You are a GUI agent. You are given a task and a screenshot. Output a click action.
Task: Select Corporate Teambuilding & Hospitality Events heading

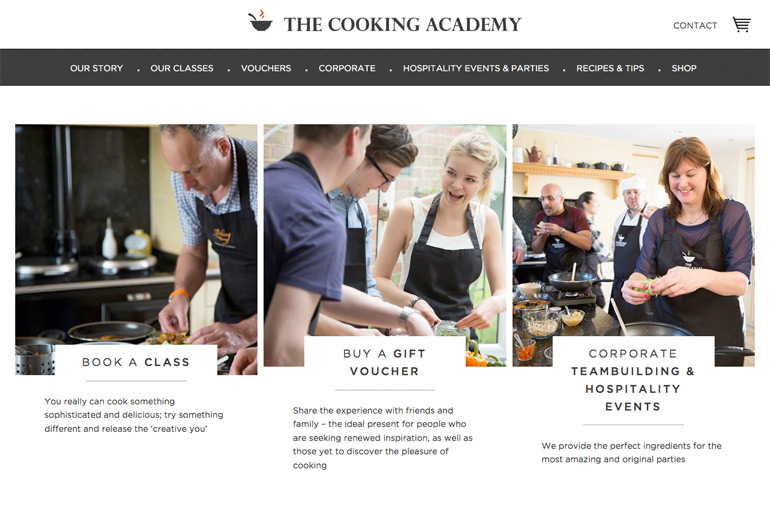click(633, 380)
